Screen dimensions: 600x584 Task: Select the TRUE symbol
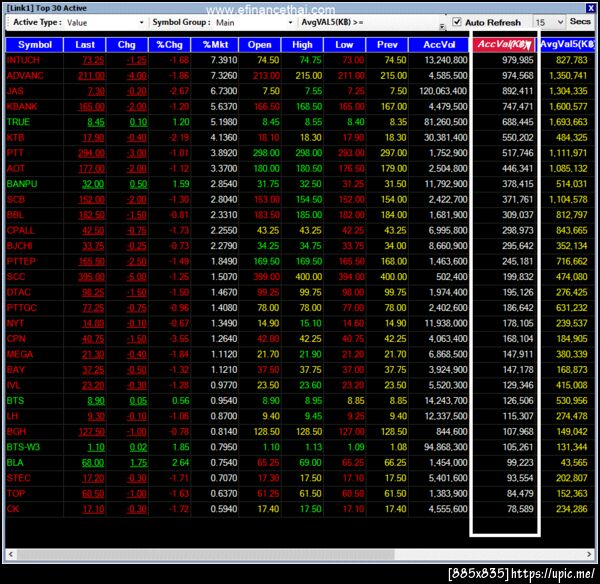18,122
